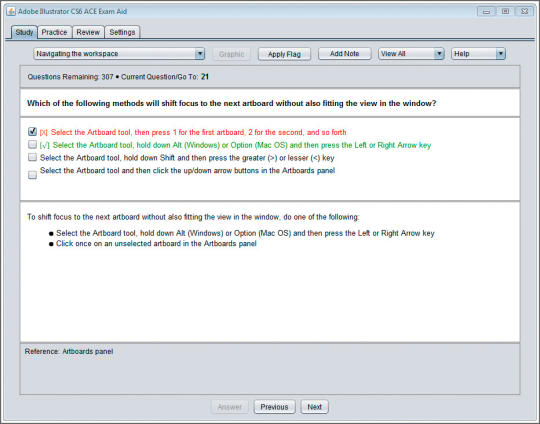Click the current question number 21 field
Image resolution: width=540 pixels, height=424 pixels.
[x=205, y=77]
